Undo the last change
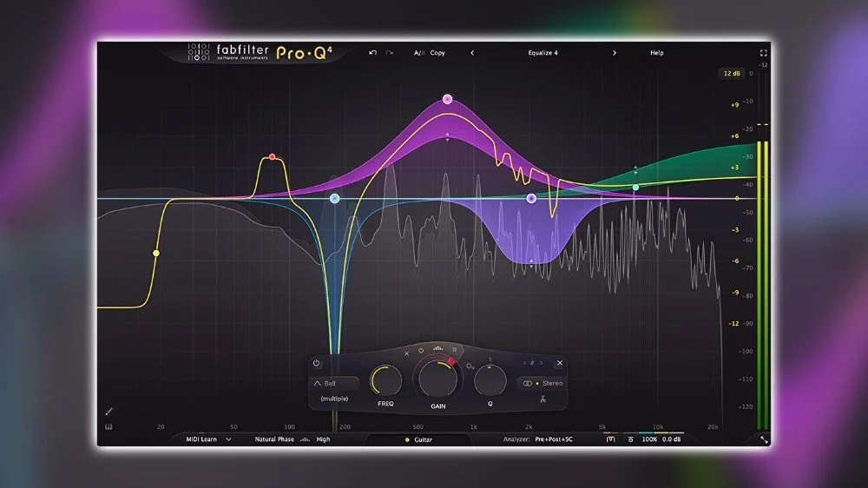The image size is (868, 488). (372, 53)
